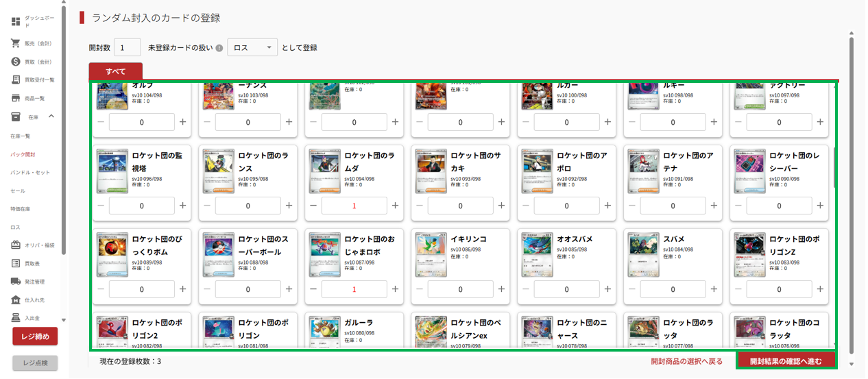Select the すべて tab

tap(115, 71)
